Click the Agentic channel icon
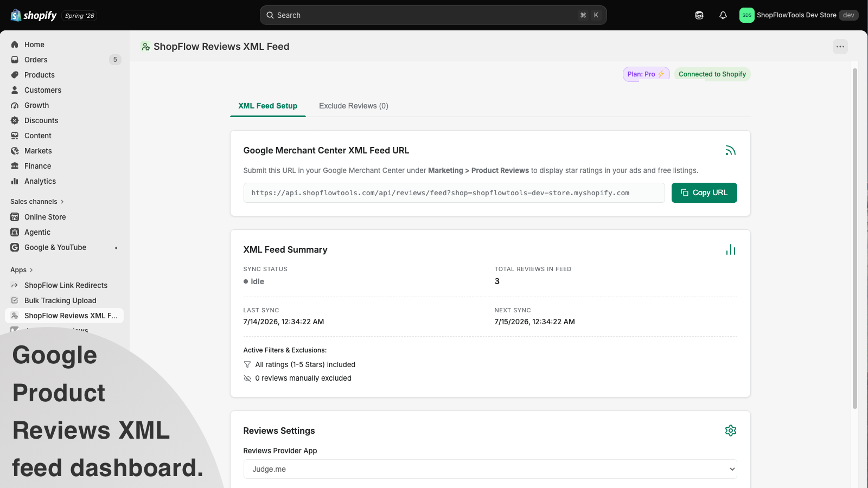 point(15,232)
